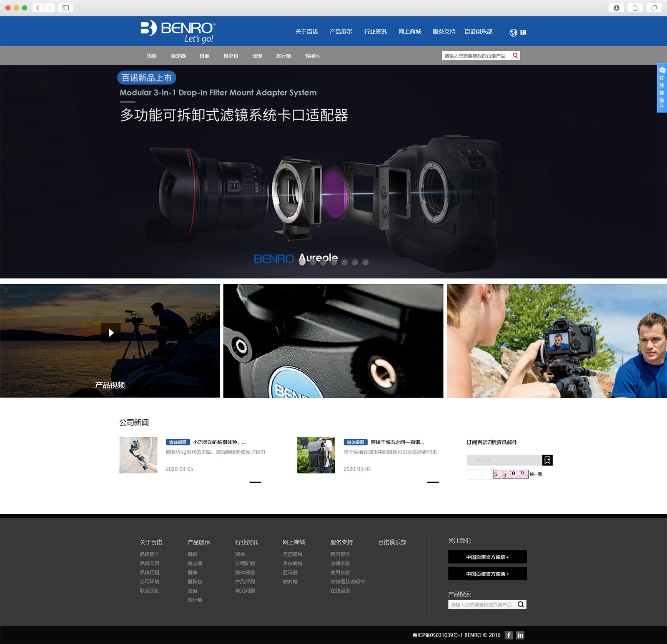This screenshot has height=644, width=667.
Task: Open the LinkedIn icon in footer
Action: coord(520,635)
